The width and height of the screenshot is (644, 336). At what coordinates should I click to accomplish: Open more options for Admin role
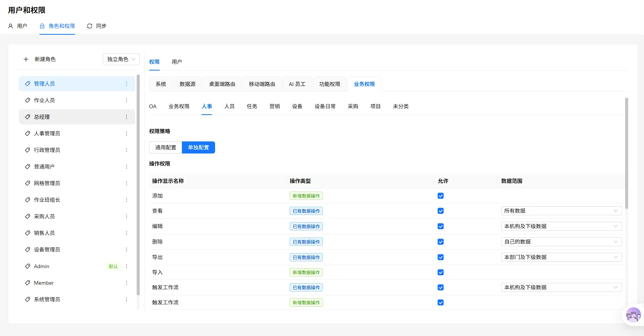[x=127, y=266]
